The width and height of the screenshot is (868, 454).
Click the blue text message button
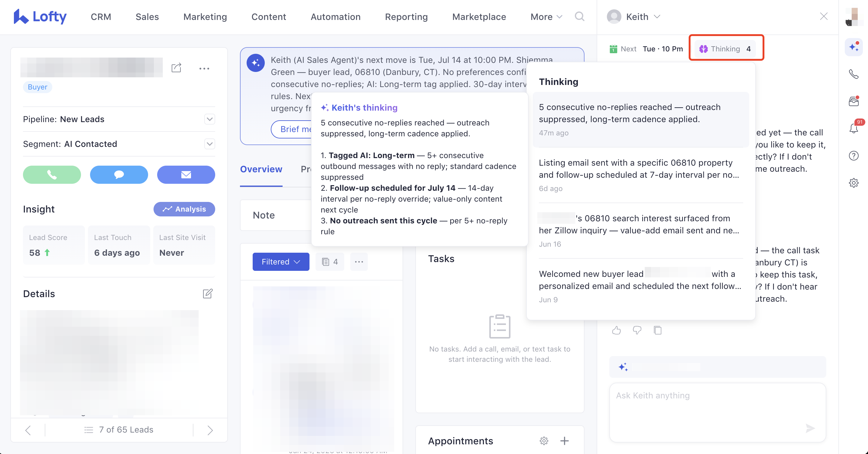(x=119, y=175)
